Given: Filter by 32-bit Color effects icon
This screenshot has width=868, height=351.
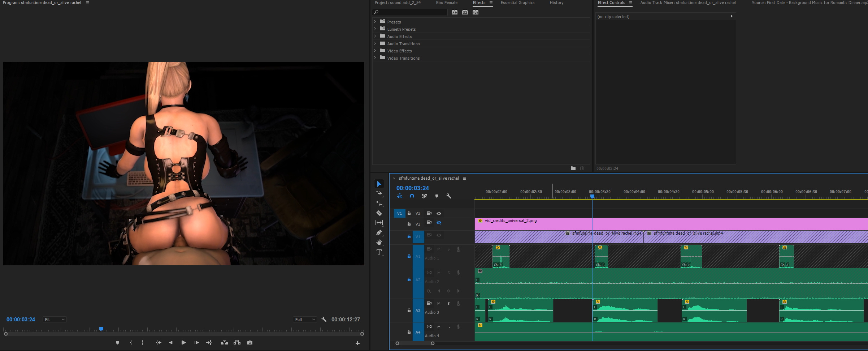Looking at the screenshot, I should coord(465,12).
